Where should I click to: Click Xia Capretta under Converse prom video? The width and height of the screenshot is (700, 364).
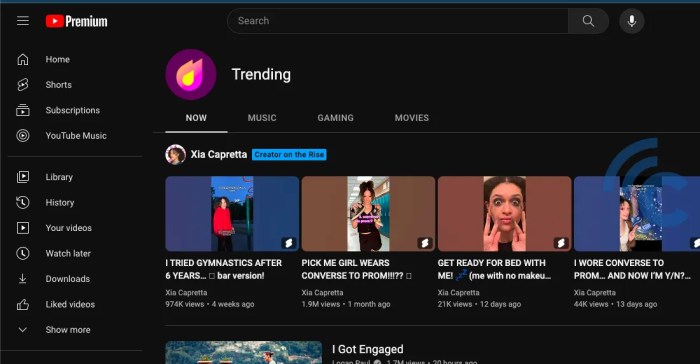595,293
